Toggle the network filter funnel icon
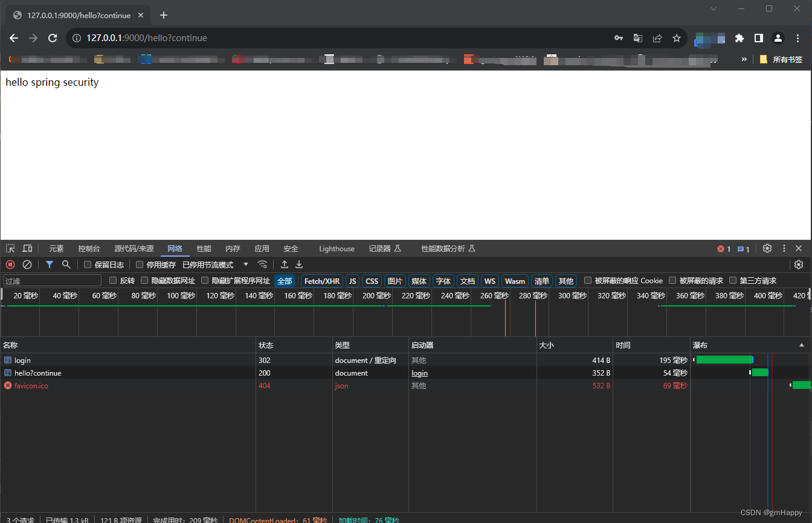812x523 pixels. 50,265
